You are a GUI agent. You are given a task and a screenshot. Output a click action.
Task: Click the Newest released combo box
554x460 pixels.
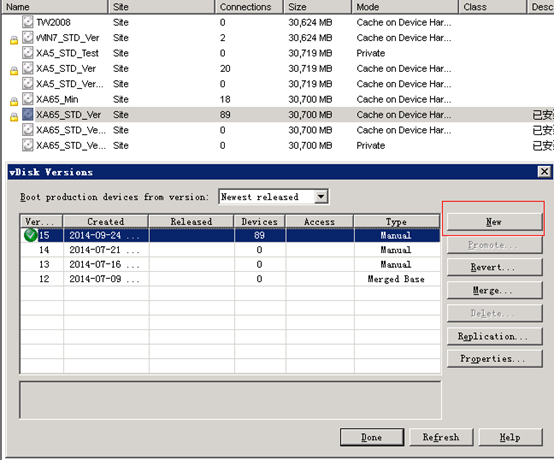pos(273,196)
